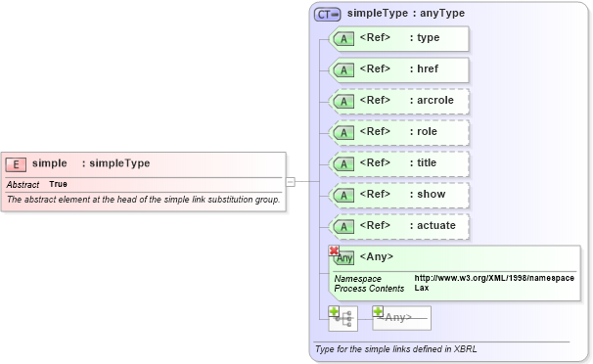
Task: Select the ': actuate' attribute reference label
Action: [x=433, y=226]
